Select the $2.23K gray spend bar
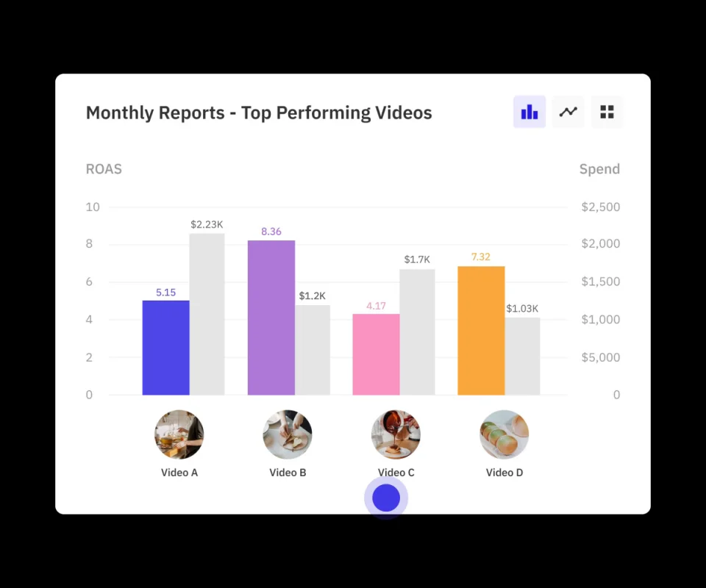Image resolution: width=706 pixels, height=588 pixels. point(207,315)
